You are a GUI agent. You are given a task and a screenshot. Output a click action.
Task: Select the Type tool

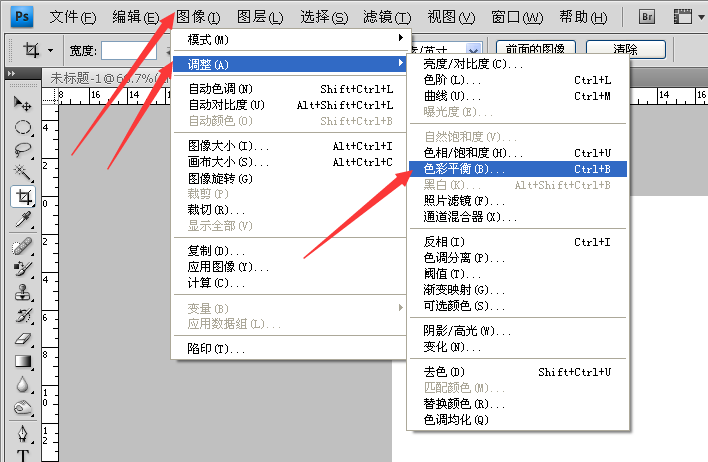(23, 455)
